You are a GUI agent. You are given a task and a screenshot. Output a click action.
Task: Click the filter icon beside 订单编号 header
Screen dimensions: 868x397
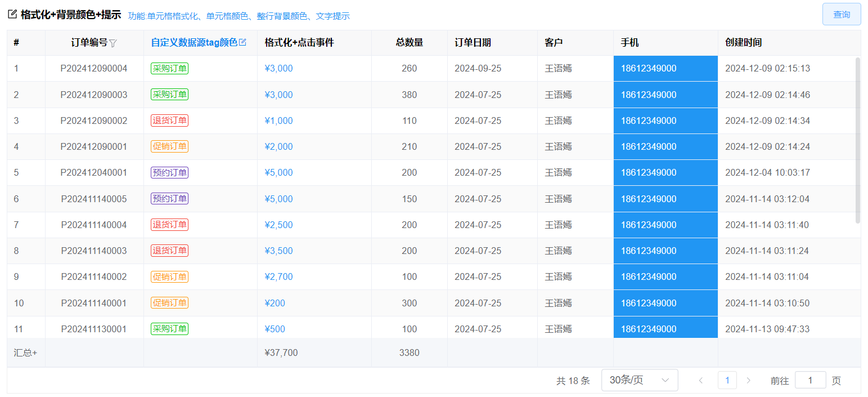(x=113, y=43)
